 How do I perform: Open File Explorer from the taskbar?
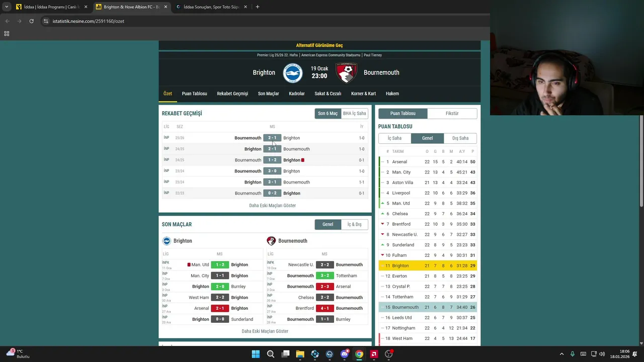300,354
